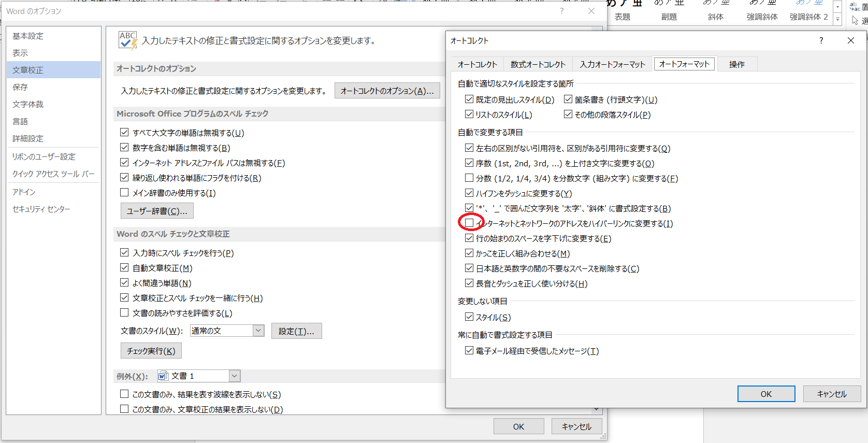This screenshot has height=443, width=868.
Task: Open 保存 category in Word Options
Action: point(53,87)
